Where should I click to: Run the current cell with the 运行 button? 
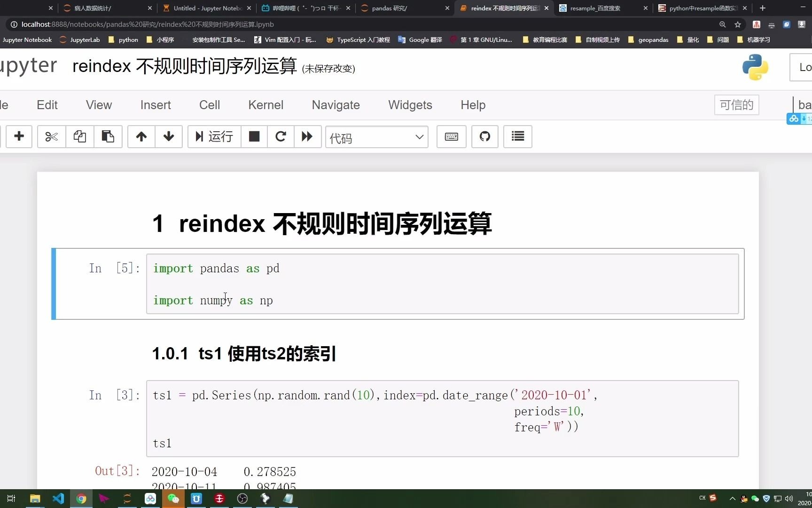coord(214,136)
